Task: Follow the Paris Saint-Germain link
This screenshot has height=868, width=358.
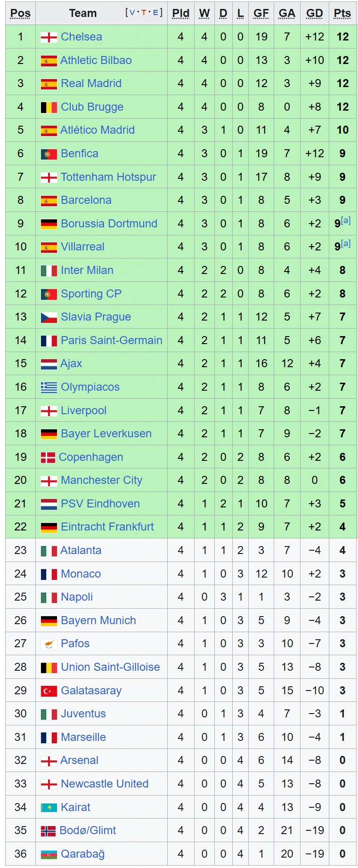Action: [x=112, y=340]
